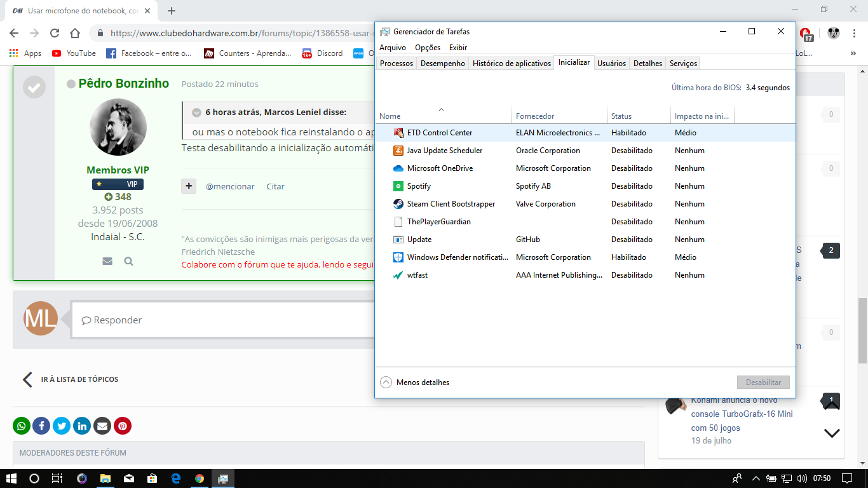Sort startup list by Status column
Viewport: 868px width, 488px height.
click(639, 116)
